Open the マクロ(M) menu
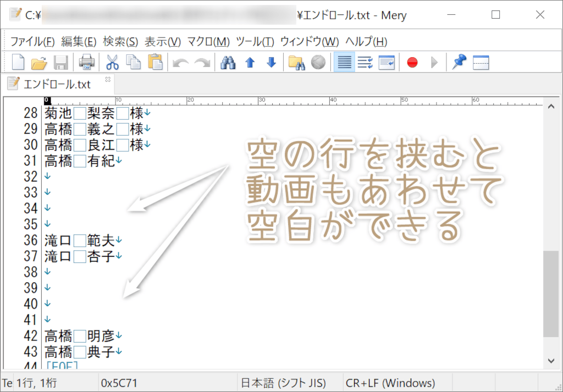 tap(208, 41)
